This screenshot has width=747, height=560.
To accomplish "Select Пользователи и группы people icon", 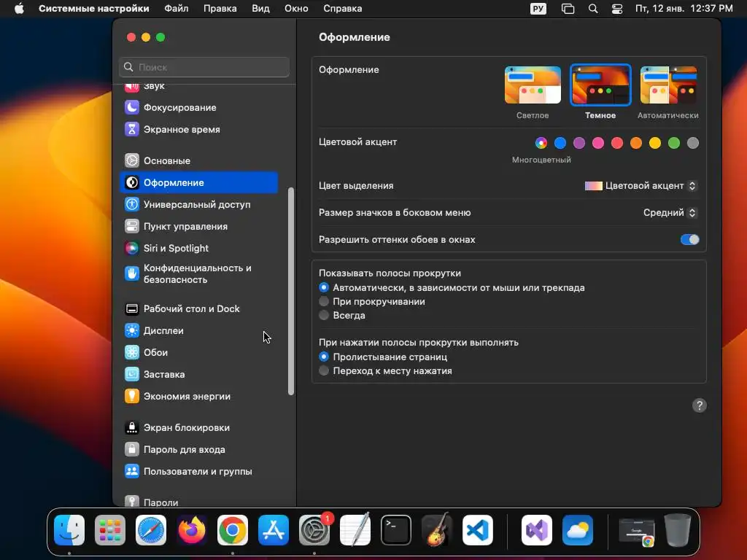I will point(132,472).
